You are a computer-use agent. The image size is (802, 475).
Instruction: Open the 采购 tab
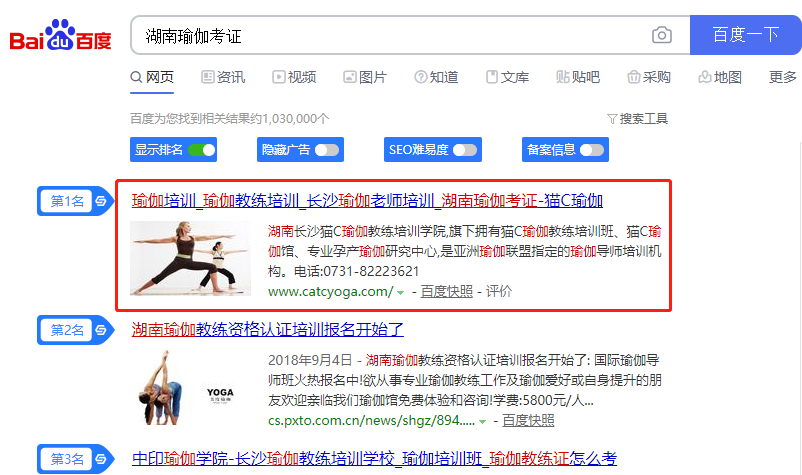coord(649,77)
